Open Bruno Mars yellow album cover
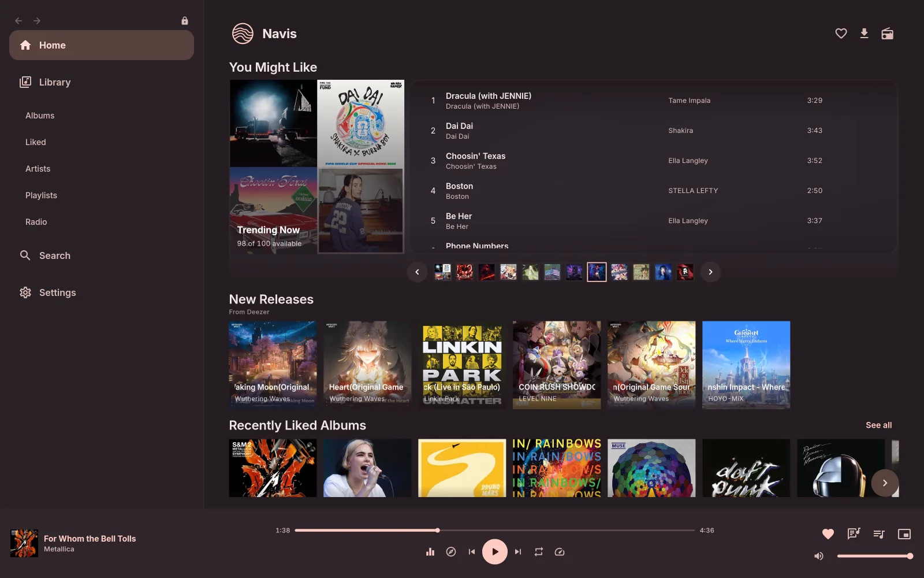This screenshot has width=924, height=578. point(462,468)
